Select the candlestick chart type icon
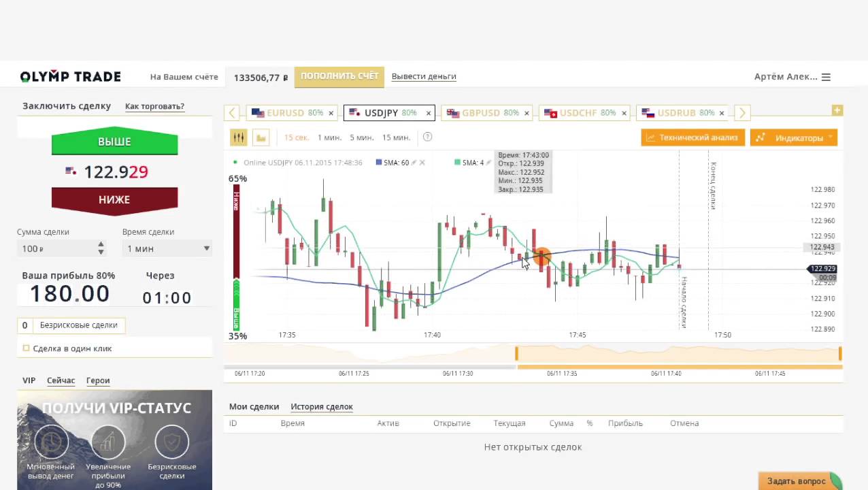The width and height of the screenshot is (868, 490). (x=238, y=137)
